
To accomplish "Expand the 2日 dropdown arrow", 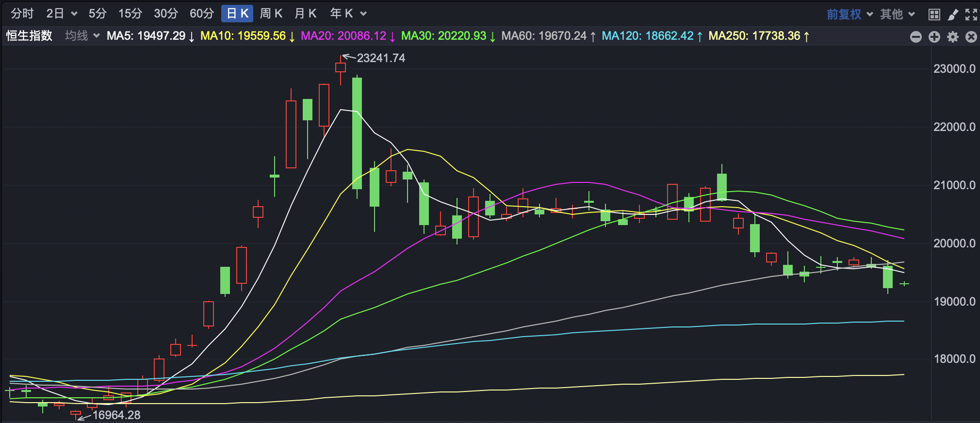I will [74, 14].
